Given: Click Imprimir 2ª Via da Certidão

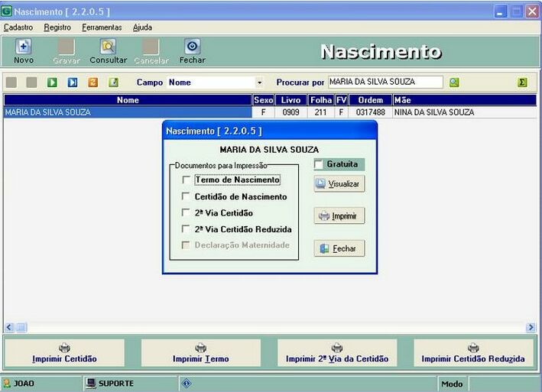Looking at the screenshot, I should (337, 352).
